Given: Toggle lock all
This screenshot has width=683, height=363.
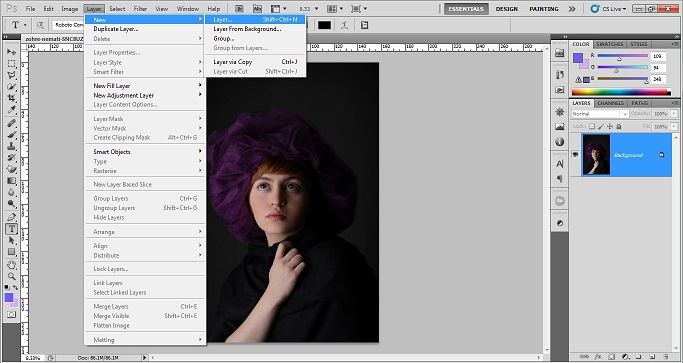Looking at the screenshot, I should tap(619, 126).
